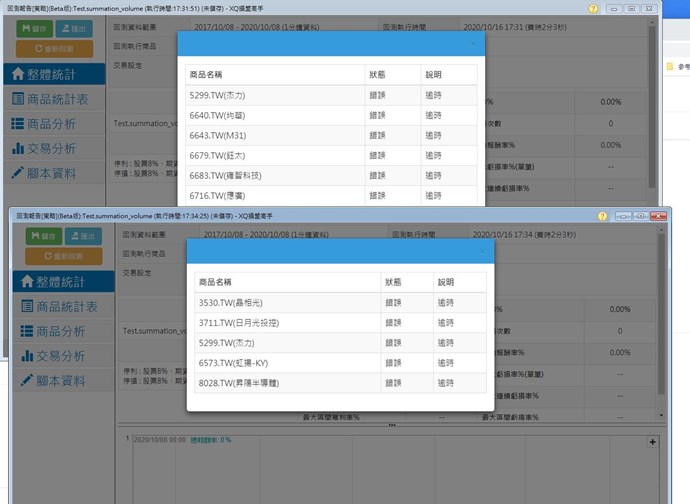
Task: Click yellow folder icon at far right
Action: coord(670,66)
